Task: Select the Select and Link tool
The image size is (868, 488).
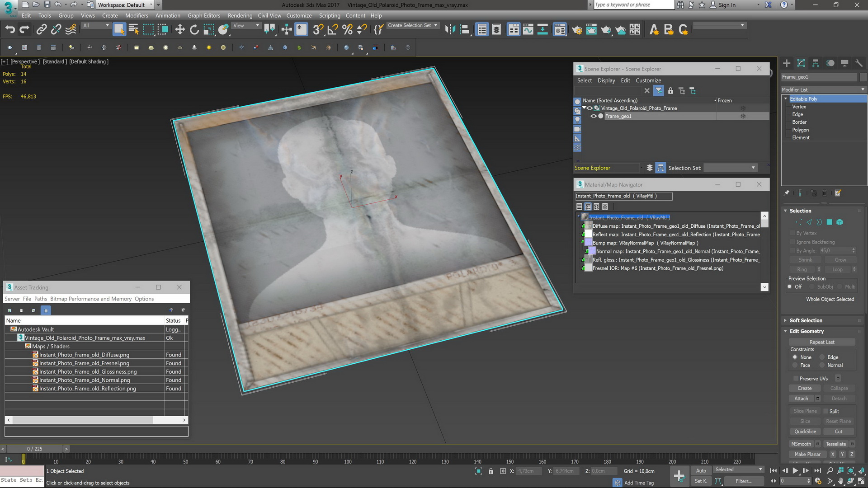Action: coord(42,30)
